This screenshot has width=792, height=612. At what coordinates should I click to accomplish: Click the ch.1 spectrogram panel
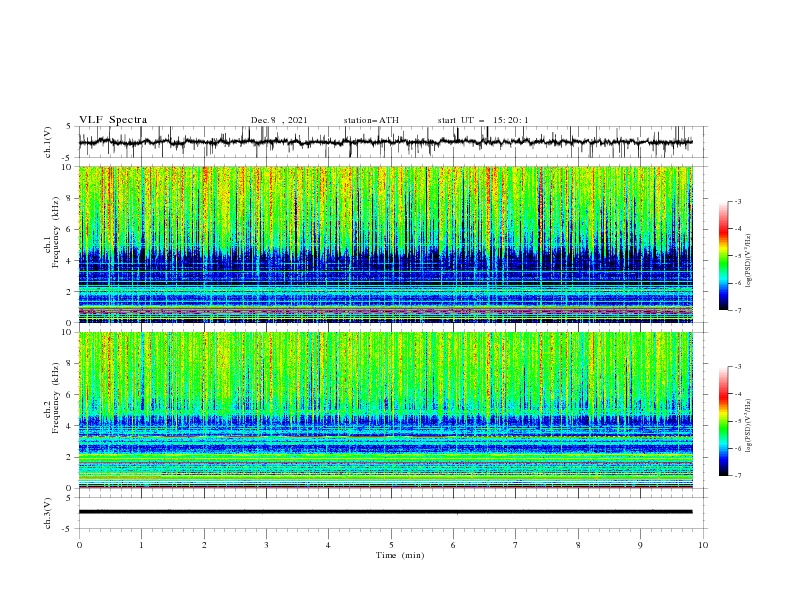(385, 244)
